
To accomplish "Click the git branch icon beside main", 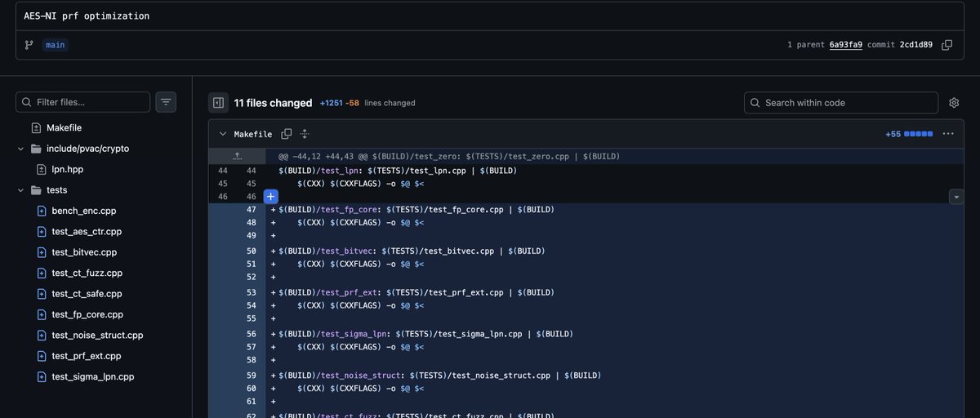I will [29, 45].
